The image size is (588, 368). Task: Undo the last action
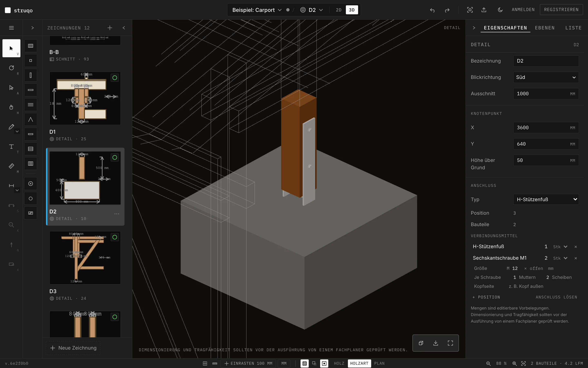432,10
